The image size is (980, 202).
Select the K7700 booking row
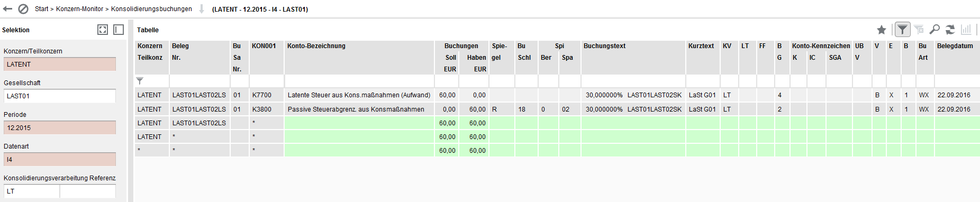click(557, 95)
